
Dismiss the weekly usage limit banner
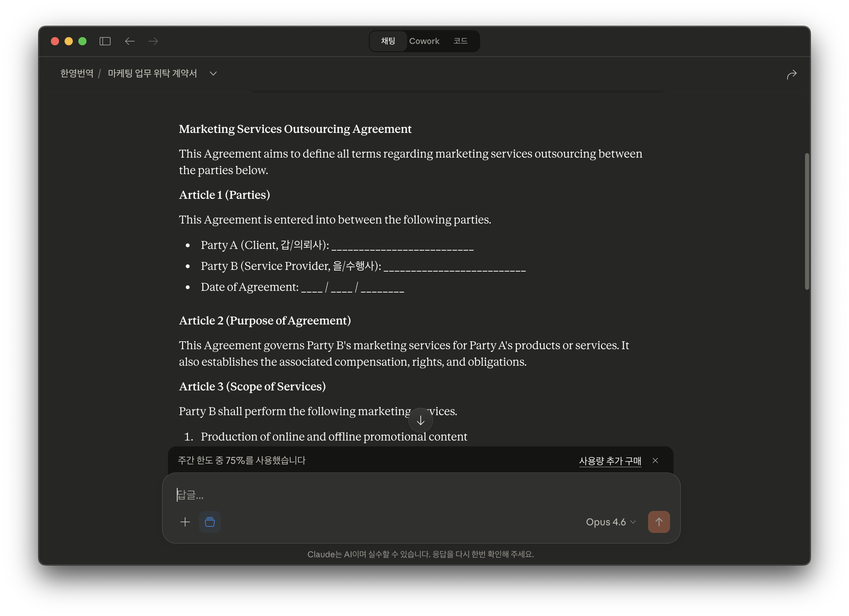point(655,460)
